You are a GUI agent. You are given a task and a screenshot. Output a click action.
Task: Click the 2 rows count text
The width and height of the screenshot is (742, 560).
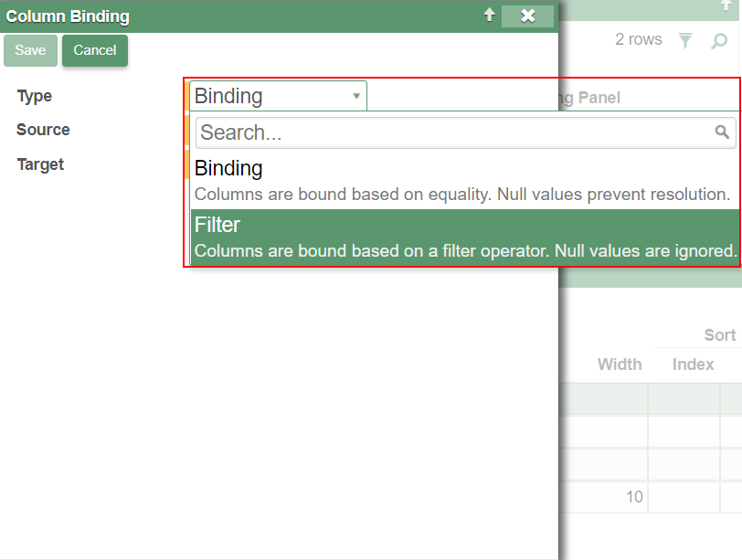(638, 39)
